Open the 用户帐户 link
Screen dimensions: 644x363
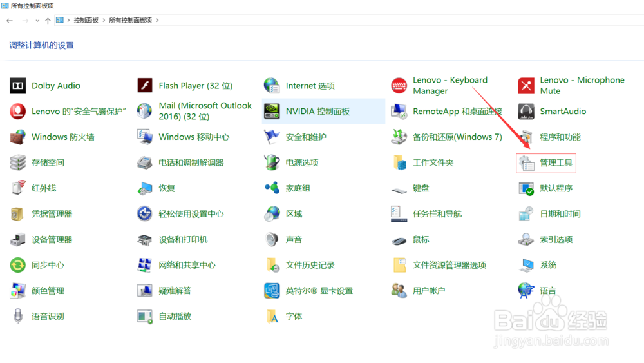tap(429, 291)
